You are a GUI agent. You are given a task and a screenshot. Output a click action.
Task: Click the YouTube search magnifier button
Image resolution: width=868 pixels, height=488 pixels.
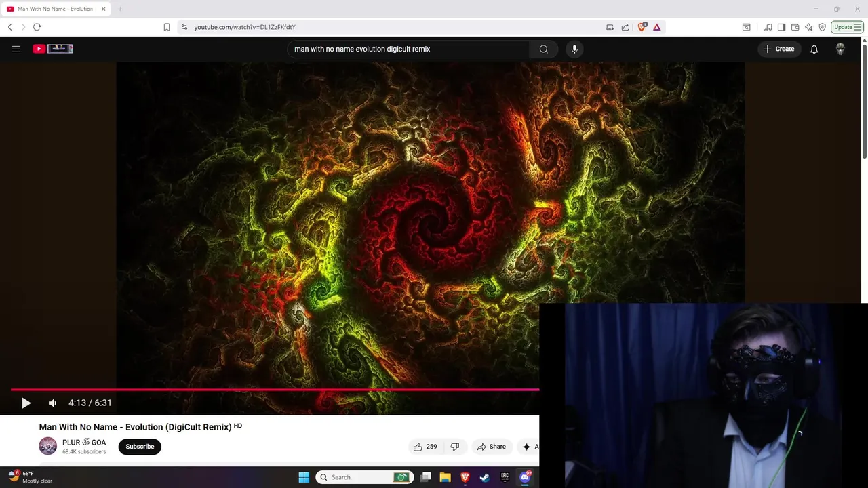coord(544,49)
